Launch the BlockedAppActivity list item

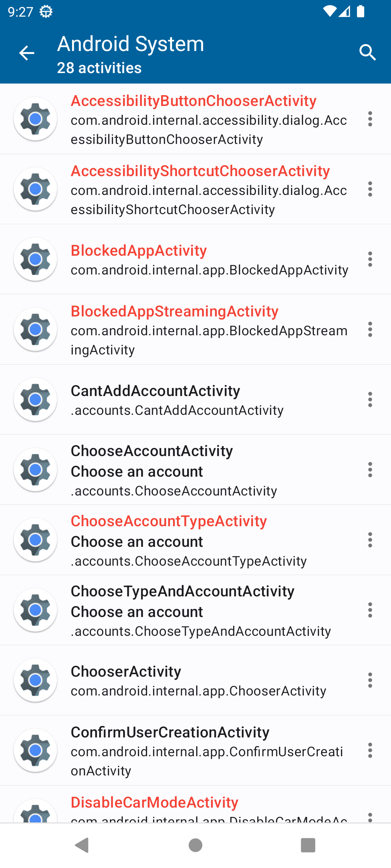[x=208, y=260]
